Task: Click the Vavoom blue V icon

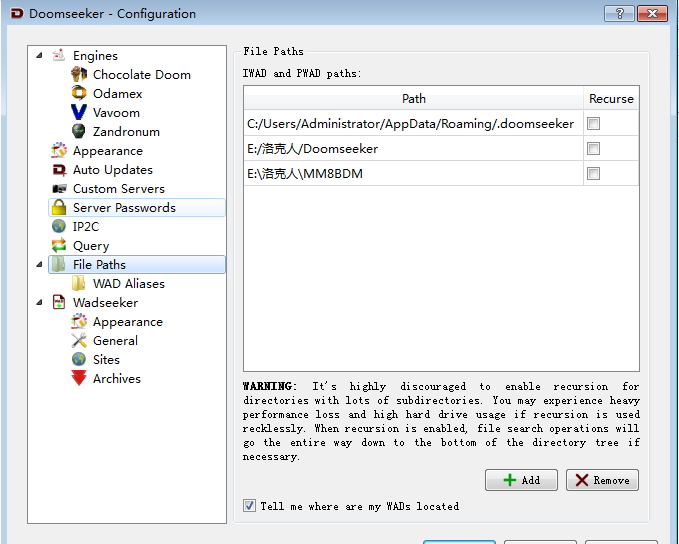Action: [78, 112]
